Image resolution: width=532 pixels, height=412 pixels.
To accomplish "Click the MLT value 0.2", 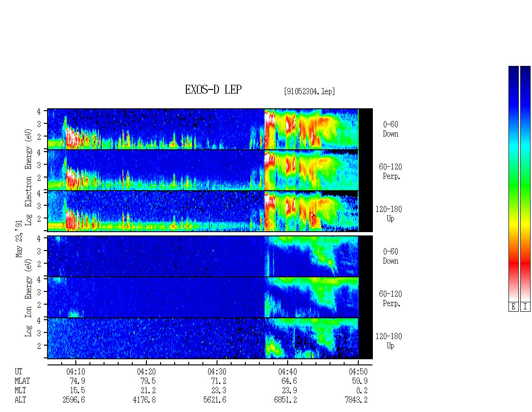I will (x=362, y=390).
